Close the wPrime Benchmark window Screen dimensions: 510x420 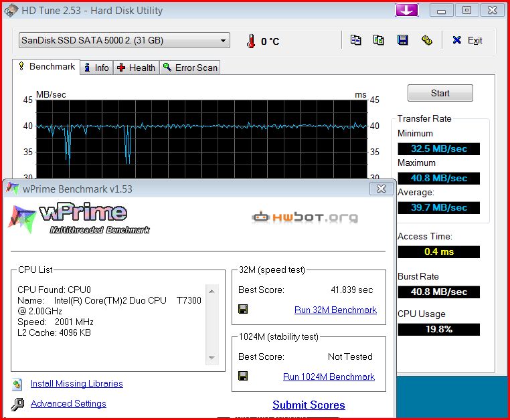coord(381,189)
